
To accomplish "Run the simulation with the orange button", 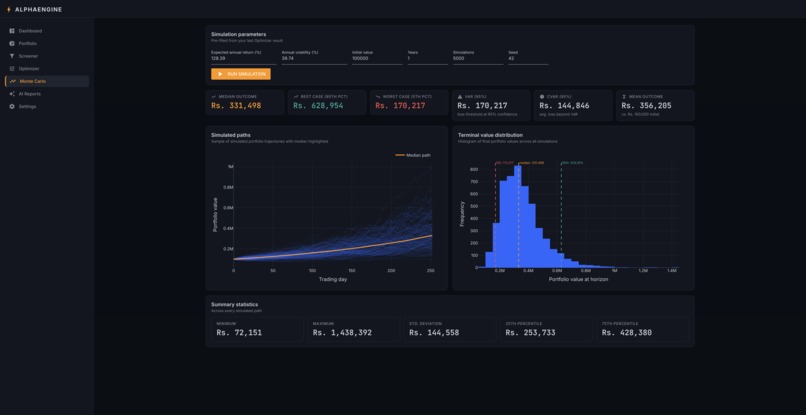I will click(241, 74).
